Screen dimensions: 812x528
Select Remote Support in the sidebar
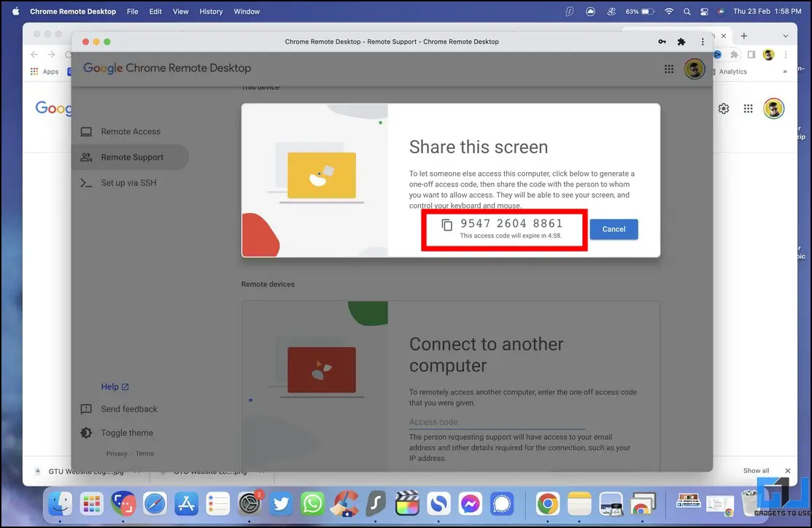coord(131,158)
